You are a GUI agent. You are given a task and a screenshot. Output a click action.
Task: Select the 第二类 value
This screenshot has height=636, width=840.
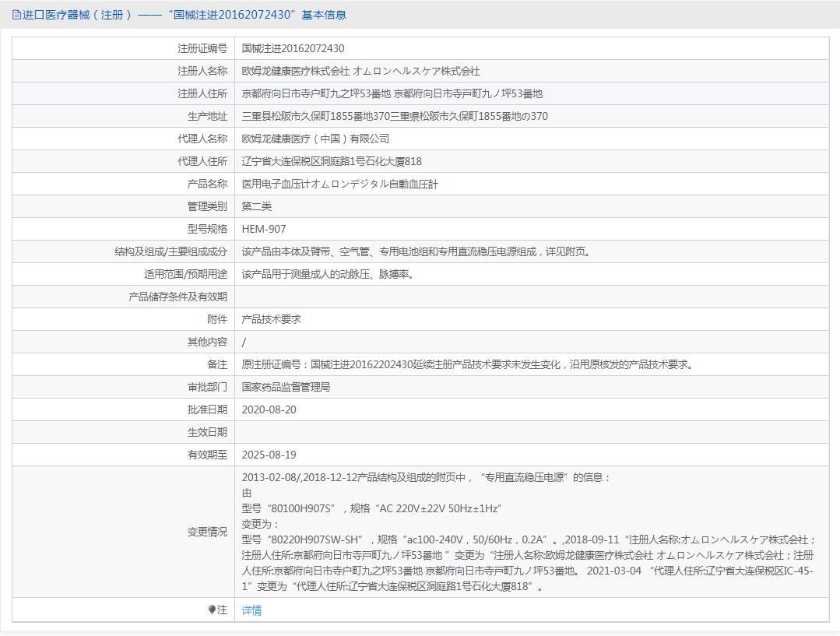257,206
